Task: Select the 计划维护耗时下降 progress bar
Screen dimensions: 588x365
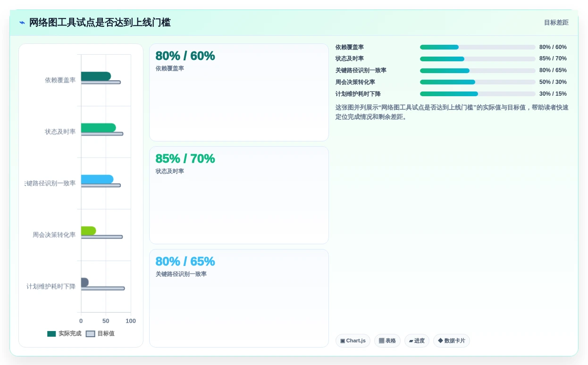Action: tap(478, 94)
